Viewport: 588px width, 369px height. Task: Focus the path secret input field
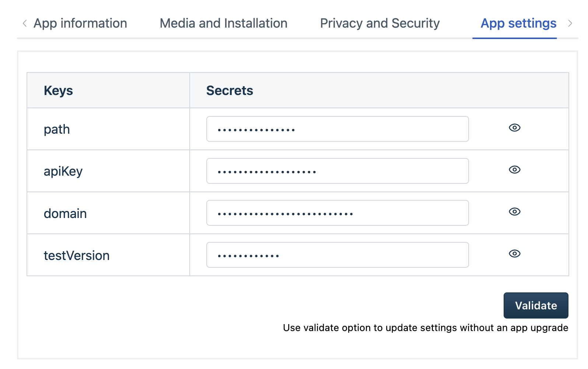(x=337, y=129)
